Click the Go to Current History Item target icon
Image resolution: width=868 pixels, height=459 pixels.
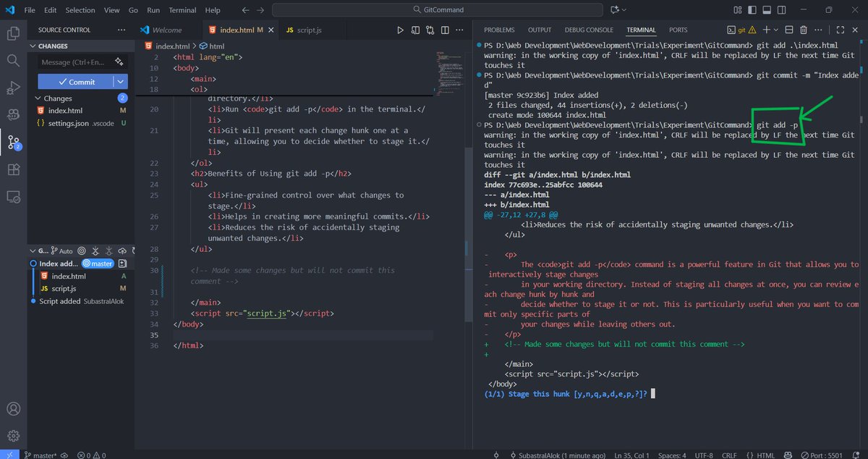click(x=82, y=250)
